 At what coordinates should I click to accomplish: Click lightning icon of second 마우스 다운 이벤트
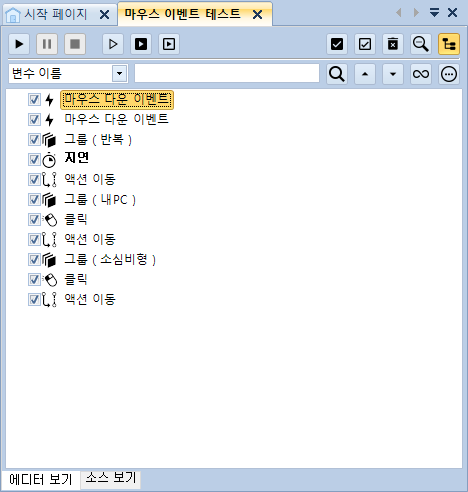click(x=49, y=120)
